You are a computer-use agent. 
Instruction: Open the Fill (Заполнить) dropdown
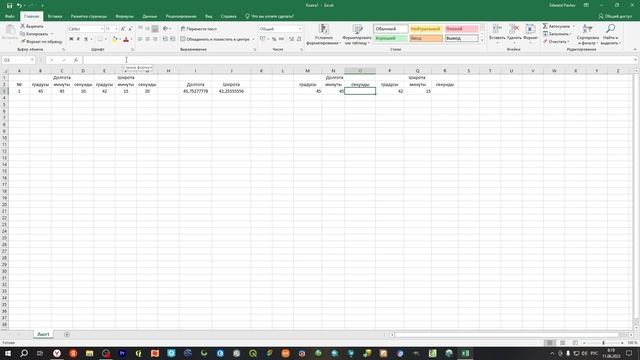point(557,34)
